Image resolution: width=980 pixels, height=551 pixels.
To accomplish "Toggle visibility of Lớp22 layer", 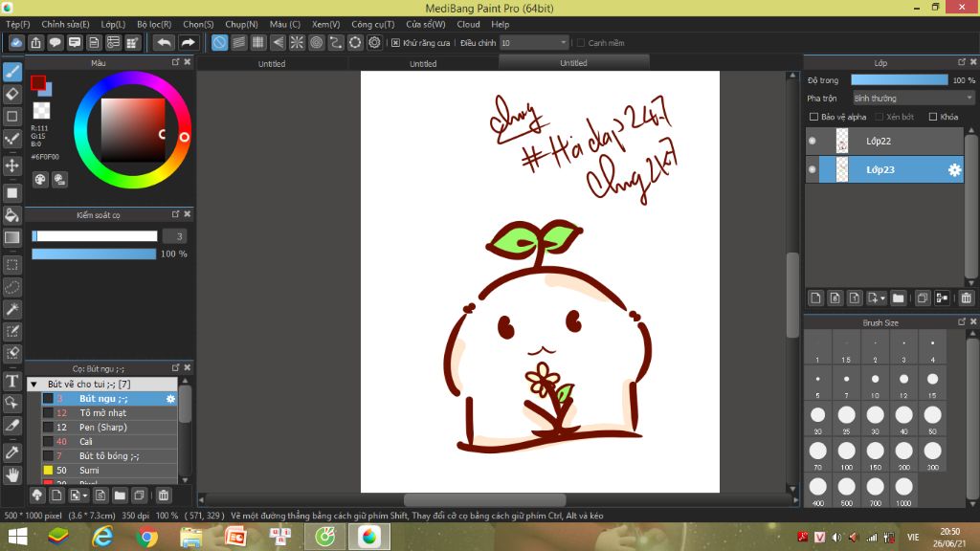I will (x=813, y=141).
